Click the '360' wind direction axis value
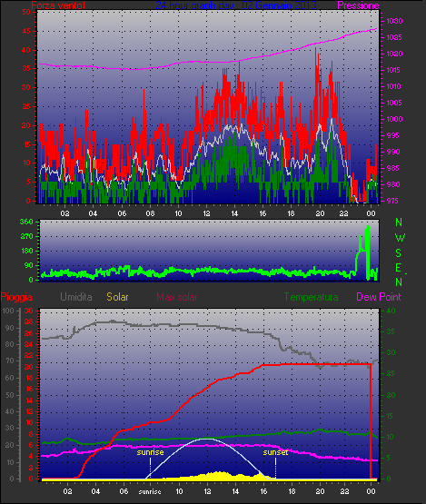The width and height of the screenshot is (426, 504). 26,222
